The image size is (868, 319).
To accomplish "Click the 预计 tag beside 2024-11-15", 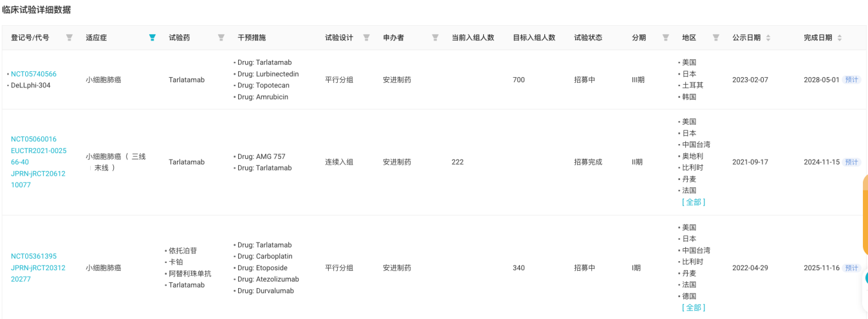I will 851,162.
